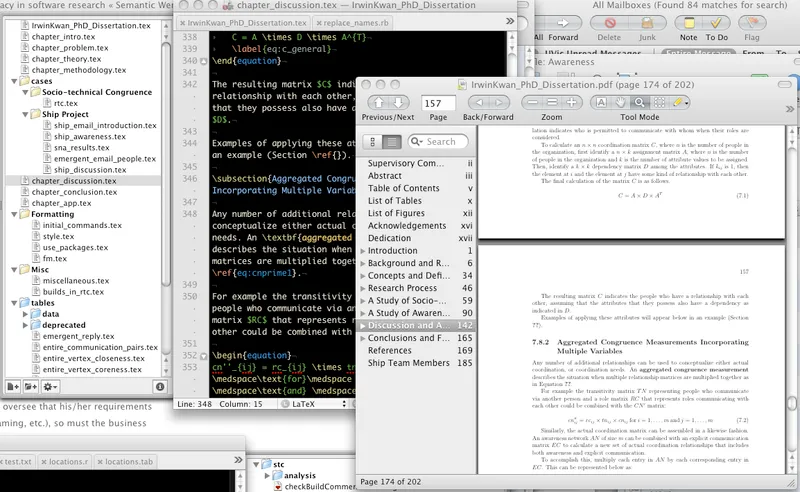Viewport: 800px width, 492px height.
Task: Collapse the Misc folder
Action: pyautogui.click(x=14, y=269)
